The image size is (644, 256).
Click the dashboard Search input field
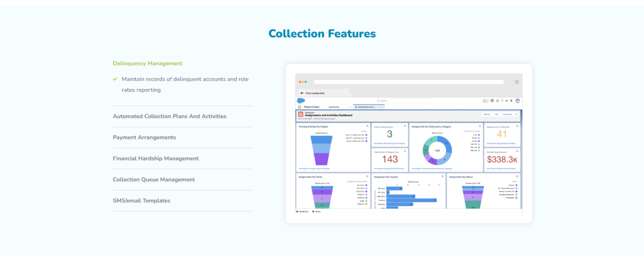[x=404, y=100]
